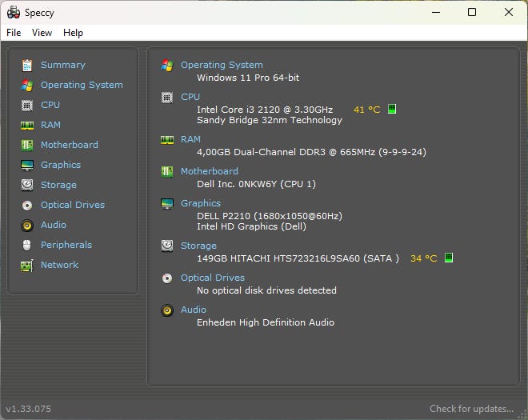Image resolution: width=528 pixels, height=420 pixels.
Task: Click the Storage drive icon in summary panel
Action: tap(167, 246)
